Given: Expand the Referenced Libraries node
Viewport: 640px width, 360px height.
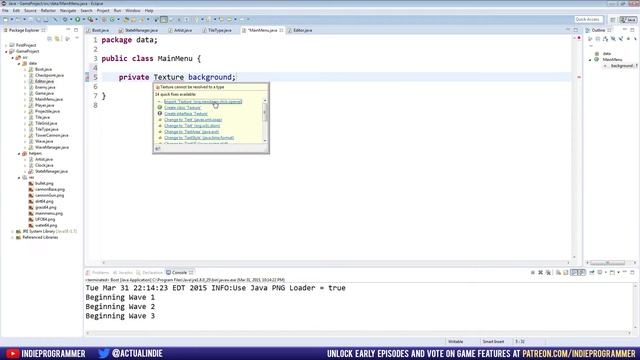Looking at the screenshot, I should pyautogui.click(x=13, y=238).
